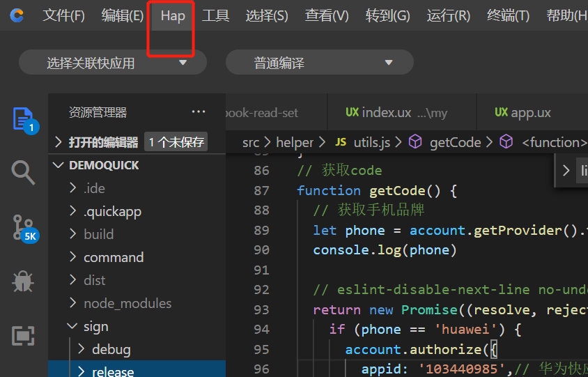Viewport: 588px width, 377px height.
Task: Open the 运行(R) menu
Action: click(x=448, y=15)
